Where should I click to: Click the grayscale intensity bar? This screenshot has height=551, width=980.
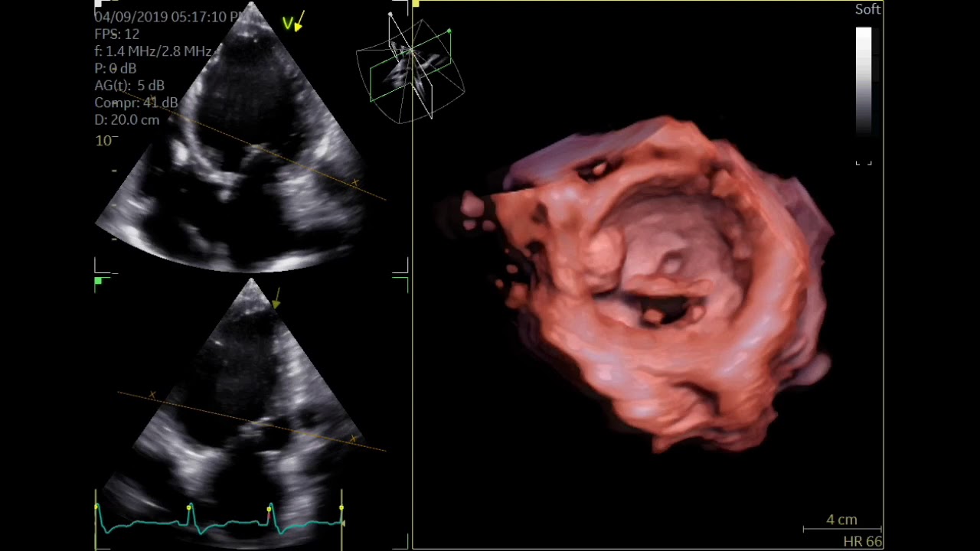(864, 80)
